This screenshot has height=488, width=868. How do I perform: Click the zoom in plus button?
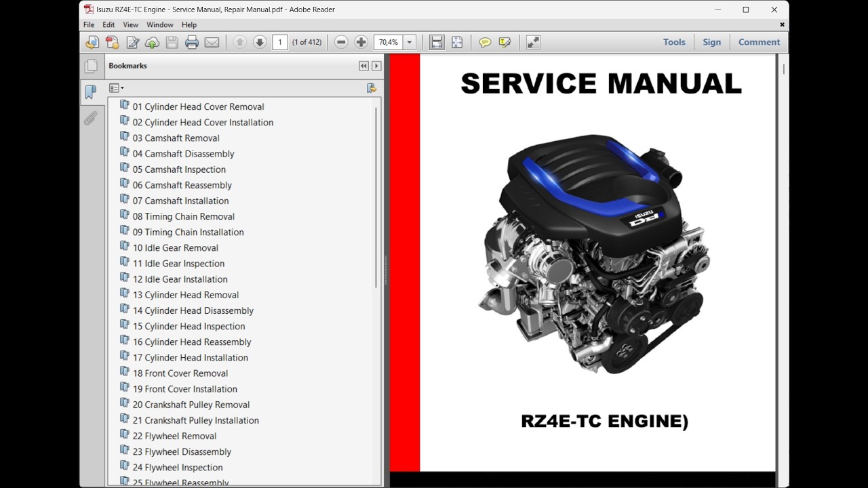coord(361,42)
